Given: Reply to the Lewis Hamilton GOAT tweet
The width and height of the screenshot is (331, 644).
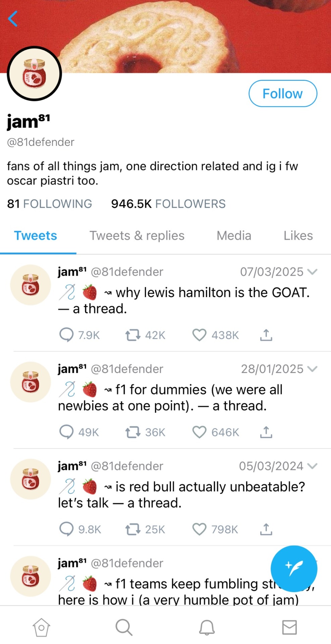Looking at the screenshot, I should click(x=66, y=335).
